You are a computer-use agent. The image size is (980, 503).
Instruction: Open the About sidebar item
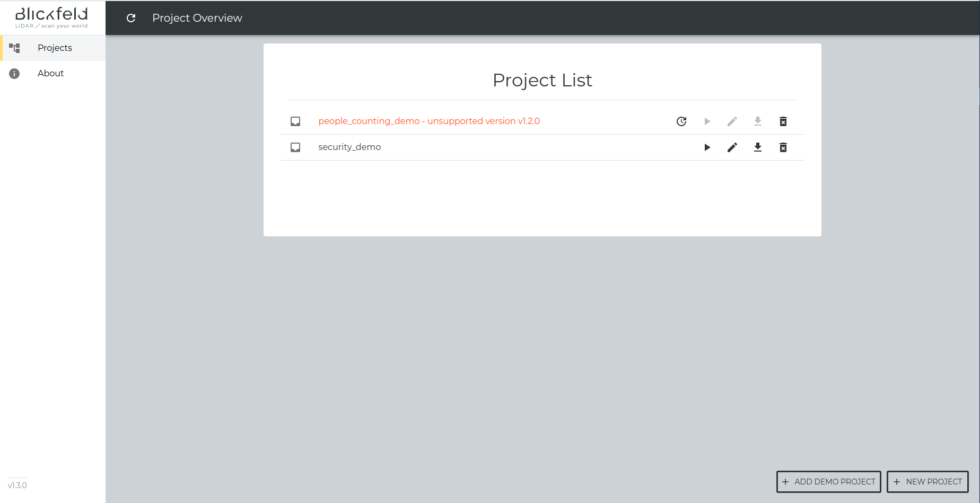coord(53,73)
